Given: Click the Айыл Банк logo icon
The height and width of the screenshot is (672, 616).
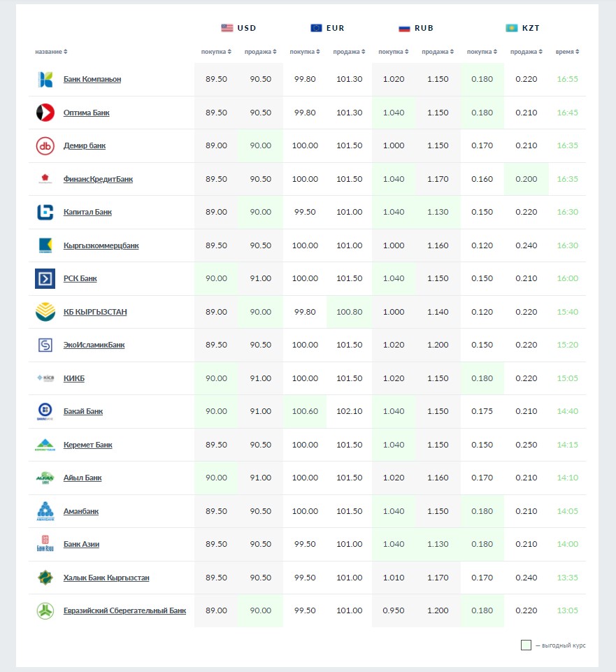Looking at the screenshot, I should click(45, 478).
